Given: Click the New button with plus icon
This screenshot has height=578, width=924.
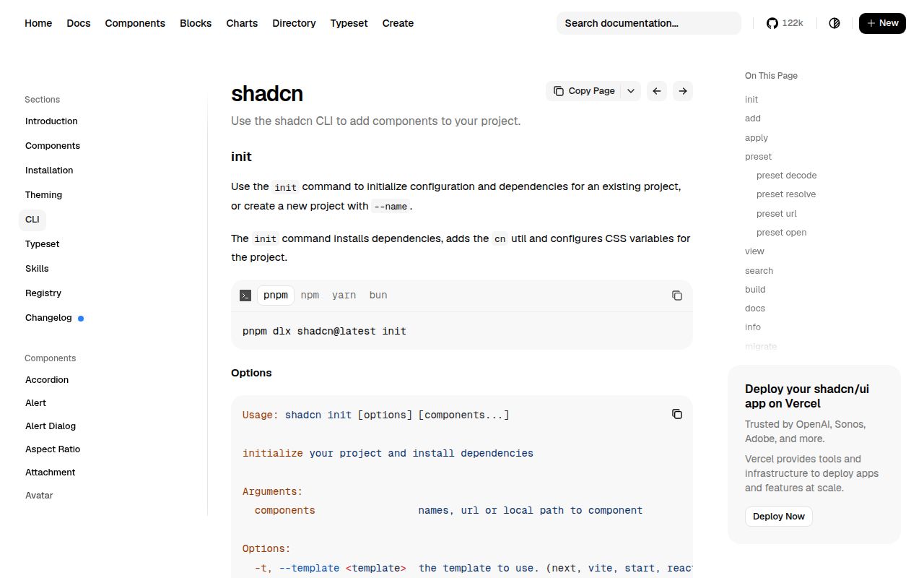Looking at the screenshot, I should coord(882,23).
